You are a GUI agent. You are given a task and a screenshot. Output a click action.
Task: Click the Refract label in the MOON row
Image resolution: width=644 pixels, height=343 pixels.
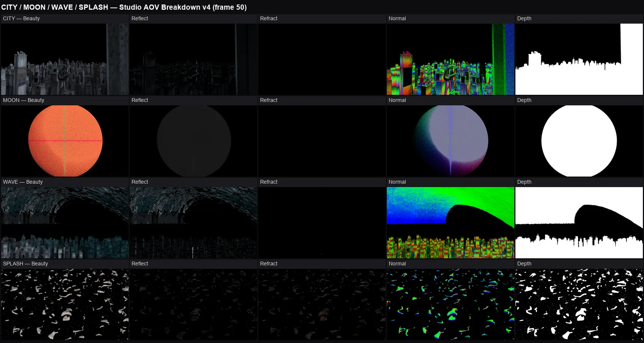(x=269, y=100)
